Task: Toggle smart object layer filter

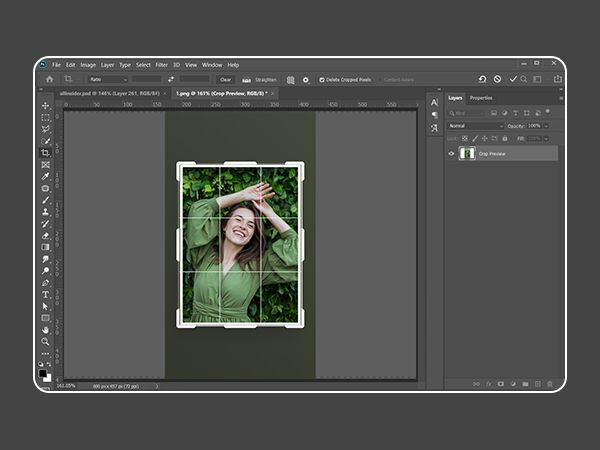Action: pyautogui.click(x=538, y=113)
